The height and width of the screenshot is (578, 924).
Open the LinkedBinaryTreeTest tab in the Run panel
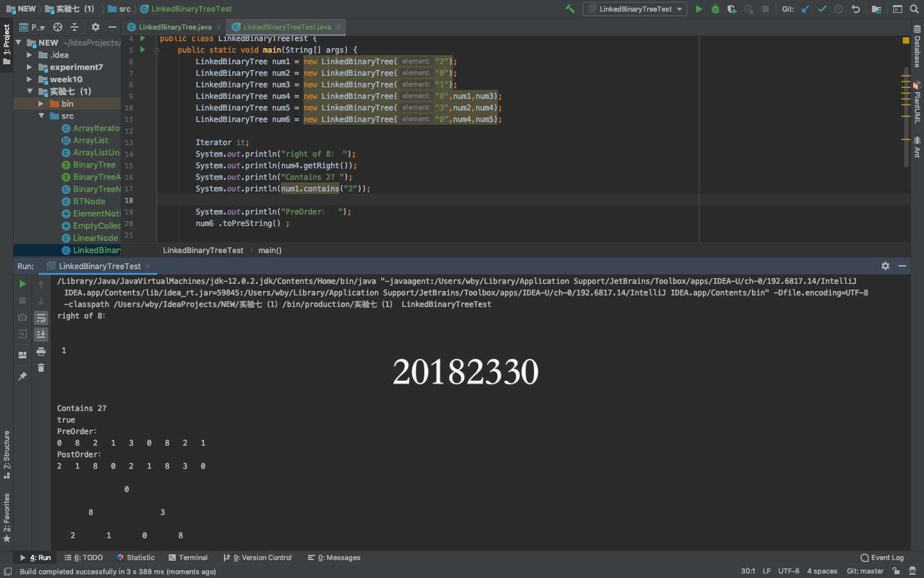[x=99, y=266]
